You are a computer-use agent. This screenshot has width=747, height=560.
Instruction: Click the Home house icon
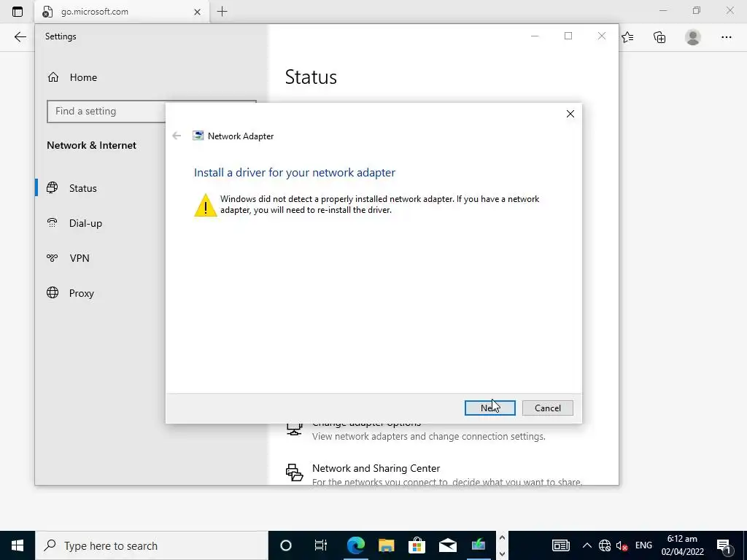pyautogui.click(x=53, y=77)
